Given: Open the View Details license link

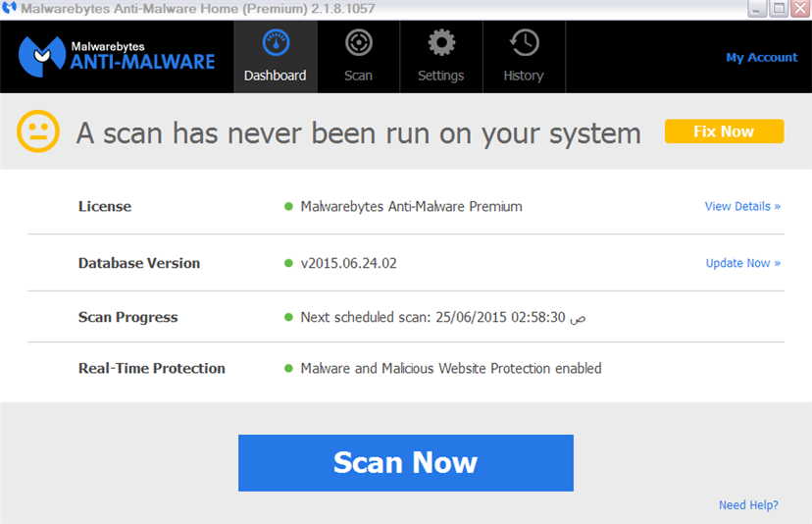Looking at the screenshot, I should click(742, 207).
